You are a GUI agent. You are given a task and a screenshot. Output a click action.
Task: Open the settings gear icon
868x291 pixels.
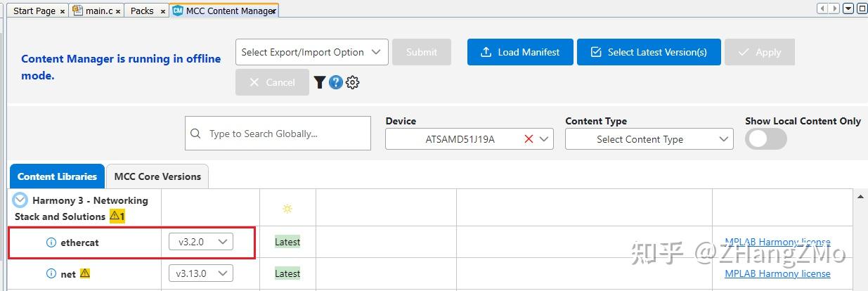pyautogui.click(x=353, y=82)
